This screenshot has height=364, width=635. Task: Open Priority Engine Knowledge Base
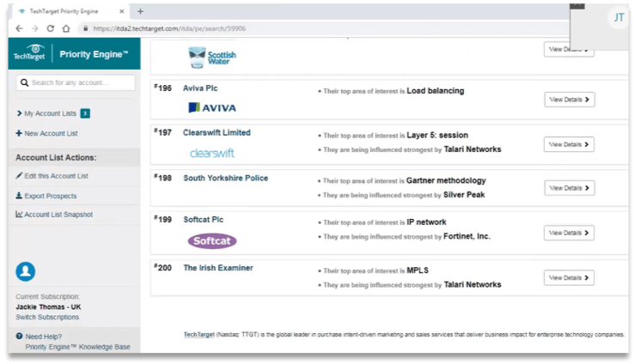[x=77, y=347]
